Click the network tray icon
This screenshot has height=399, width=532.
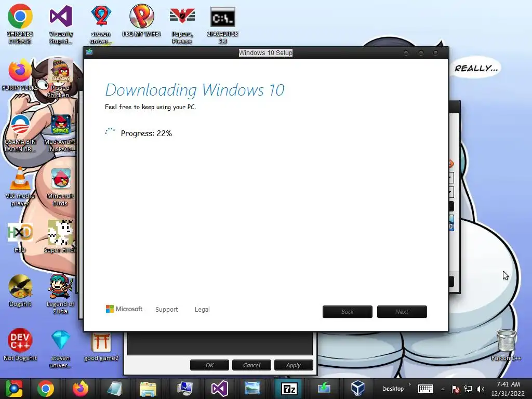pyautogui.click(x=468, y=389)
